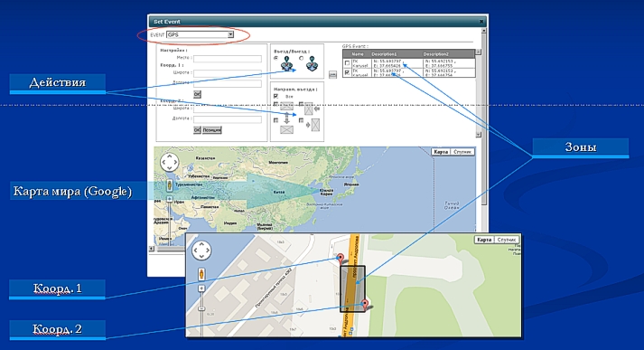Switch world map to Спутник view
This screenshot has width=644, height=350.
pos(462,152)
